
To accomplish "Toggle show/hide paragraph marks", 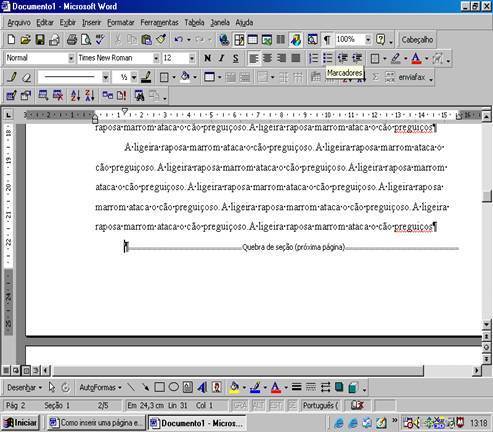I will 327,40.
